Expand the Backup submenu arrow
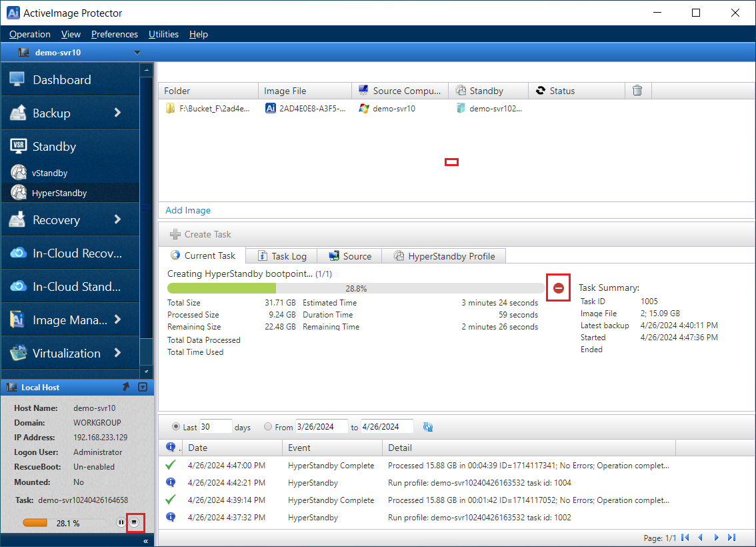Viewport: 756px width, 547px height. pyautogui.click(x=117, y=112)
